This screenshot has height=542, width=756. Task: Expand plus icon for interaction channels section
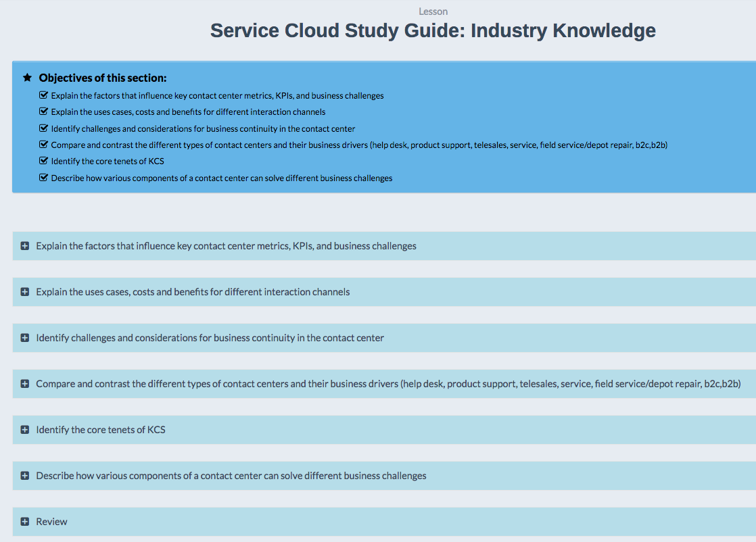(25, 292)
